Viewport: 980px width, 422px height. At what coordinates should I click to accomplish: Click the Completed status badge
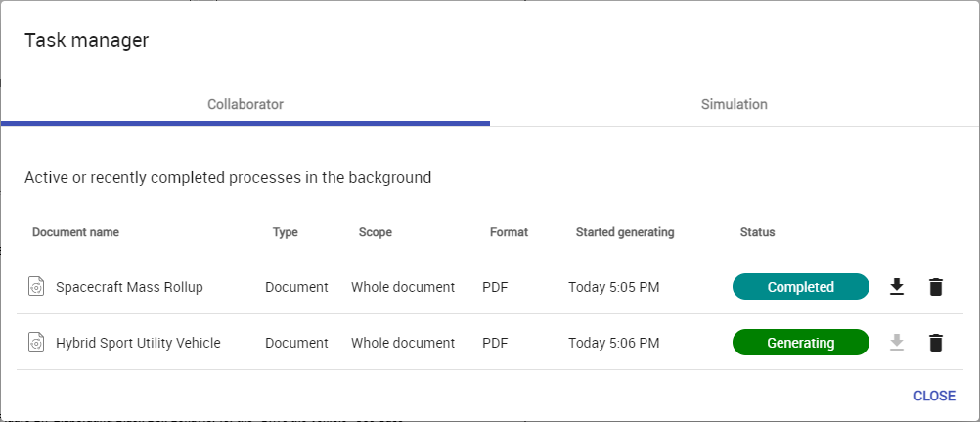click(x=800, y=287)
